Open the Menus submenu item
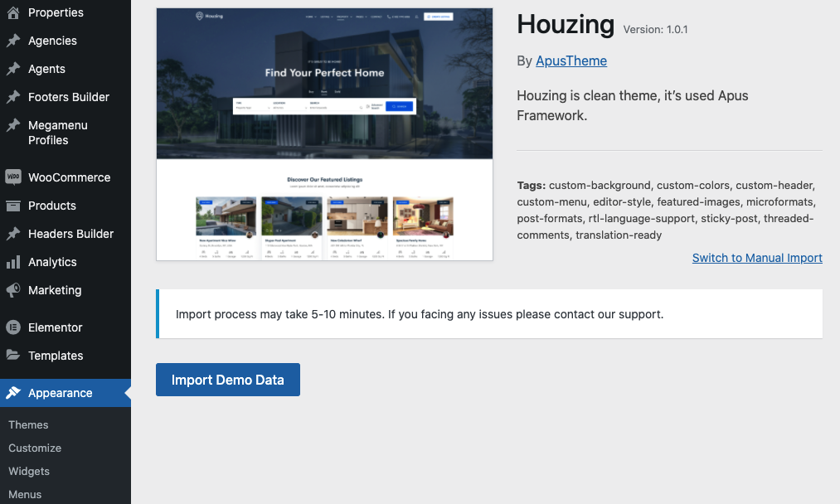 click(x=24, y=494)
